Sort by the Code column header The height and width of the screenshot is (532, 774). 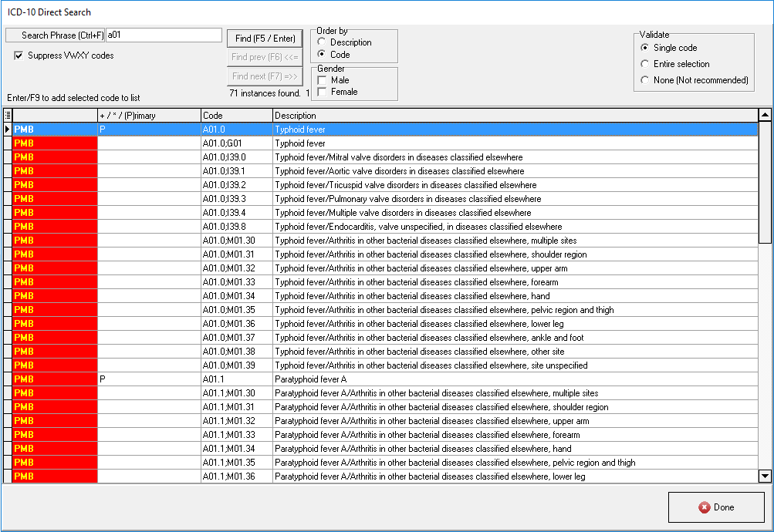click(236, 116)
